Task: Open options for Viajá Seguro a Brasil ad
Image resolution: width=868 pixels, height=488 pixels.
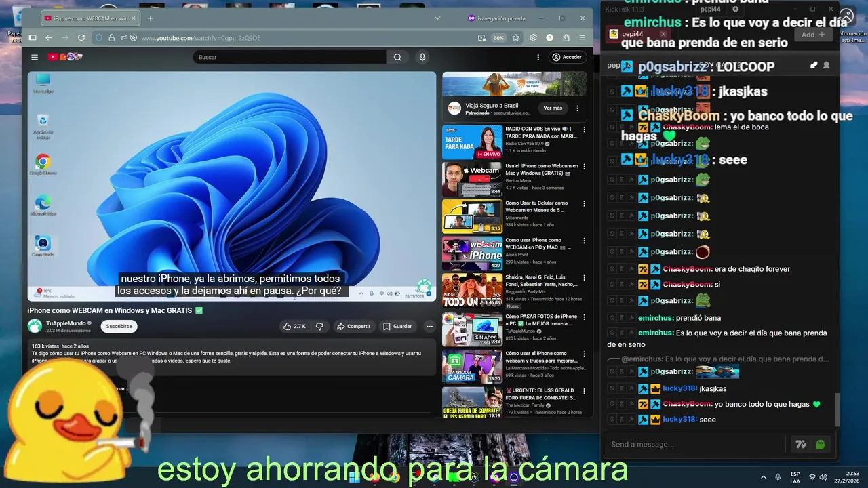Action: (578, 108)
